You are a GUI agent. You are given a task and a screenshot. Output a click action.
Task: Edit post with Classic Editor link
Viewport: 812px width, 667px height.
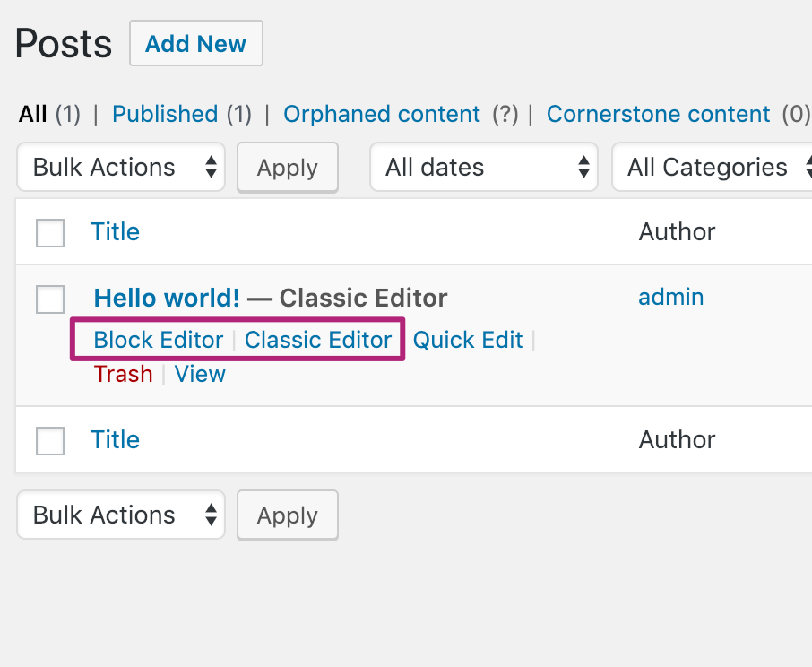pyautogui.click(x=318, y=340)
